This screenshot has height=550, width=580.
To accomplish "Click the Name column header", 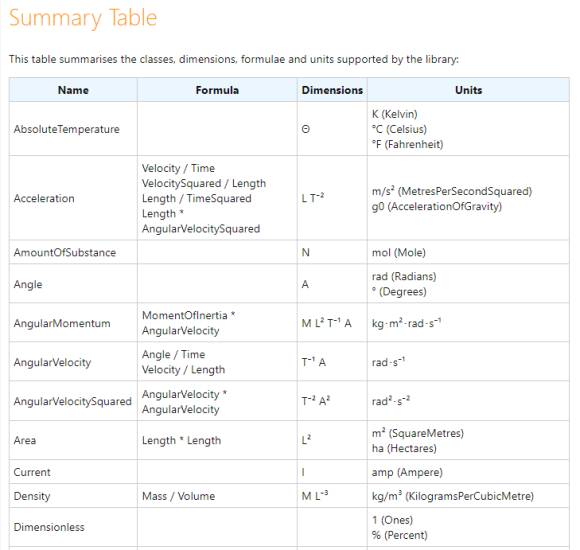I will click(x=73, y=90).
